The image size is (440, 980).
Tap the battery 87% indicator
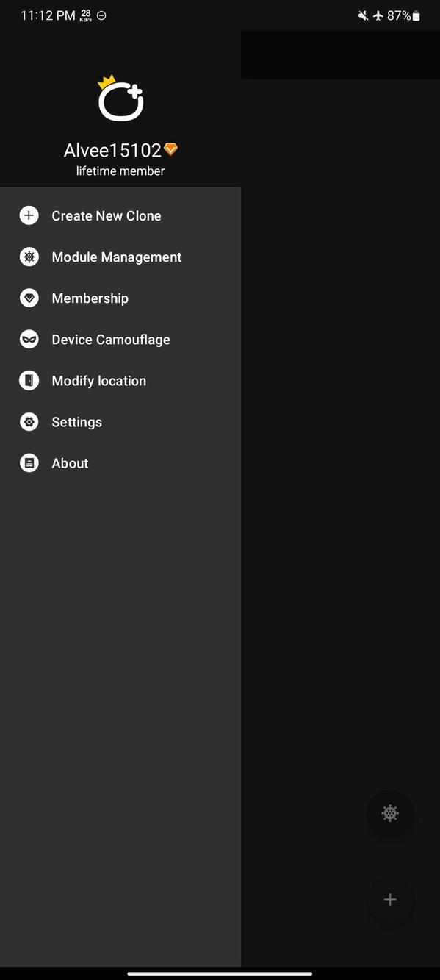coord(403,15)
